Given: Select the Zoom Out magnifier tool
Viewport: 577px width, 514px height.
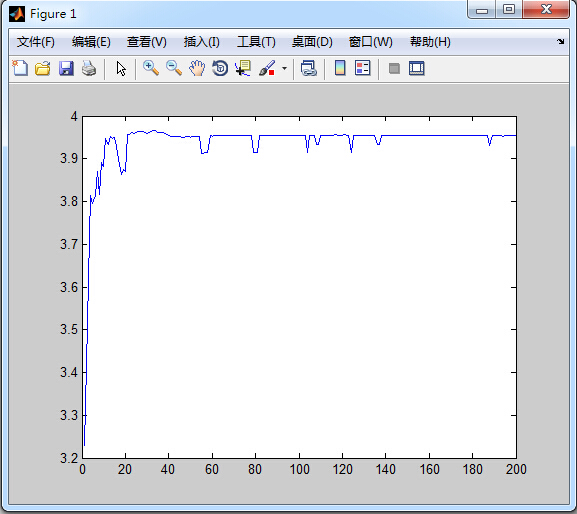Looking at the screenshot, I should click(x=174, y=68).
